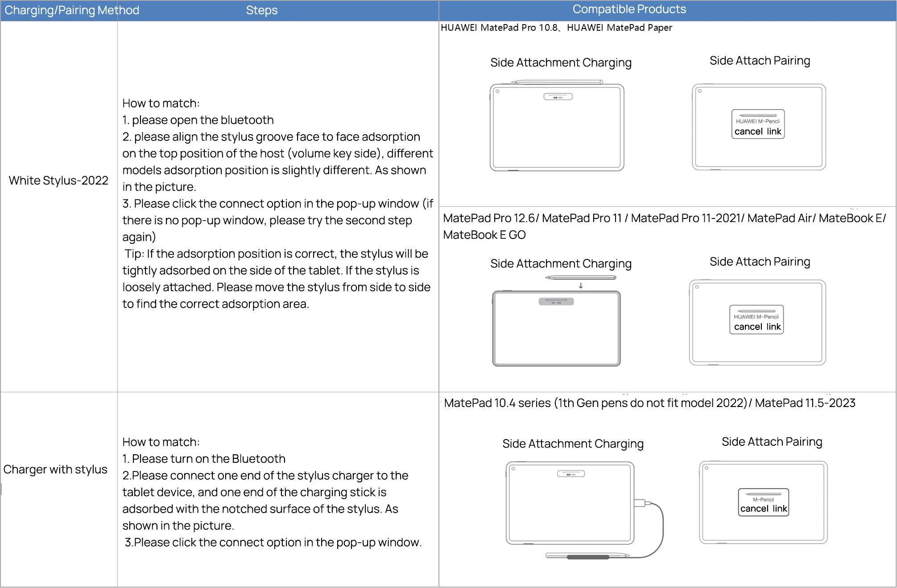Image resolution: width=897 pixels, height=588 pixels.
Task: Click the Compatible Products column header
Action: [x=629, y=9]
